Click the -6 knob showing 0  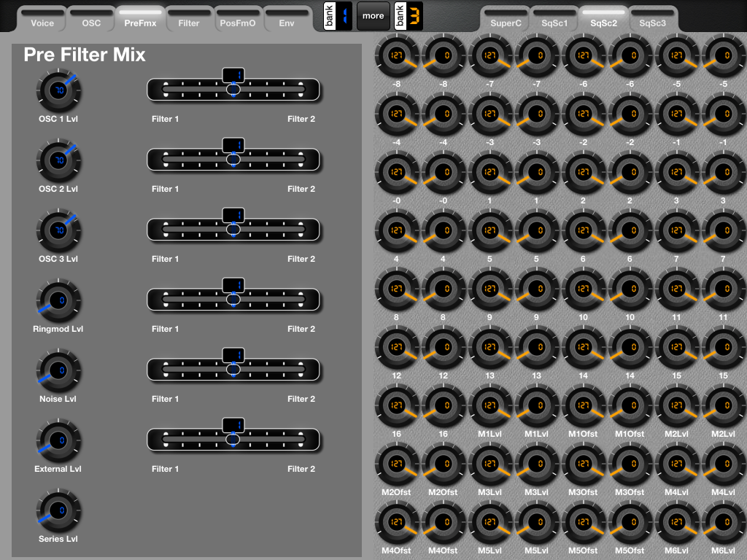pos(630,55)
